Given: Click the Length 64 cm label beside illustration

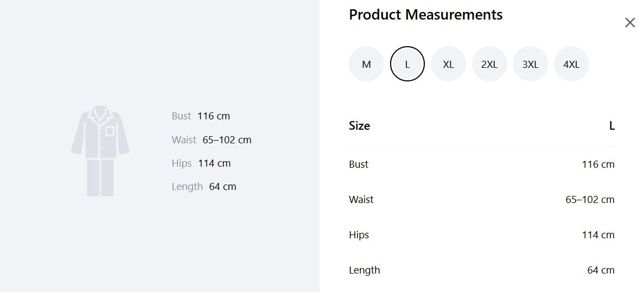Looking at the screenshot, I should point(203,187).
